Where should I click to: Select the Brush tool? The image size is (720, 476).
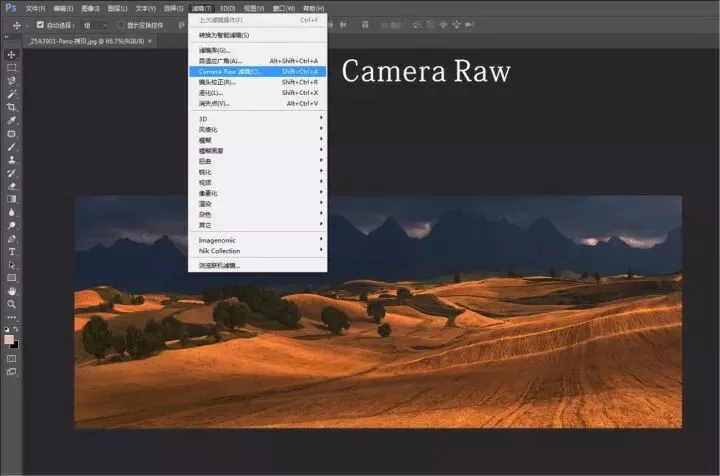[x=11, y=147]
